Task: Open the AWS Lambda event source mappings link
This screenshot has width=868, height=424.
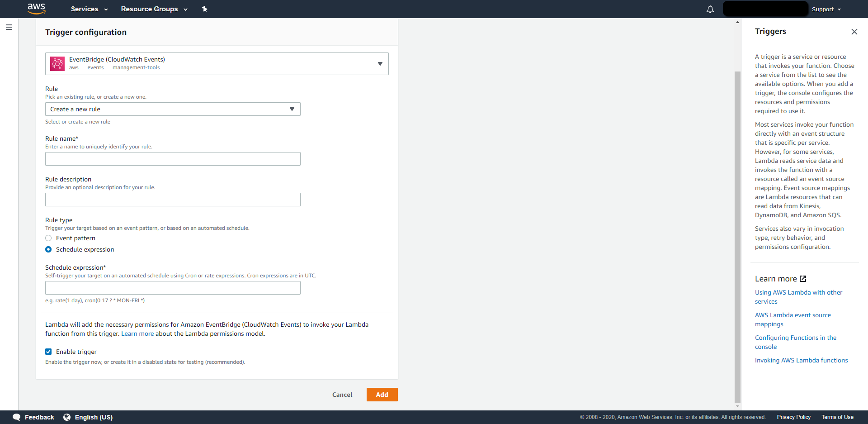Action: click(793, 319)
